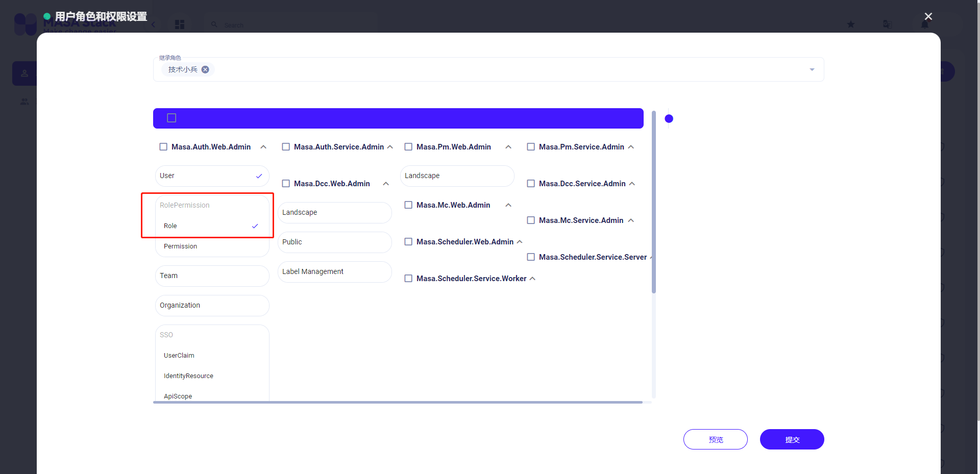Collapse the Masa.Auth.Service.Admin section
The image size is (980, 474).
[390, 146]
